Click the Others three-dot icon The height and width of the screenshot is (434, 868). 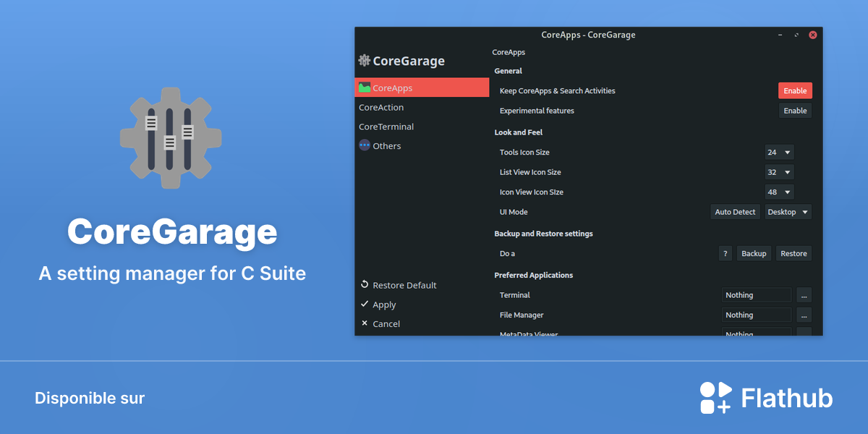tap(365, 145)
